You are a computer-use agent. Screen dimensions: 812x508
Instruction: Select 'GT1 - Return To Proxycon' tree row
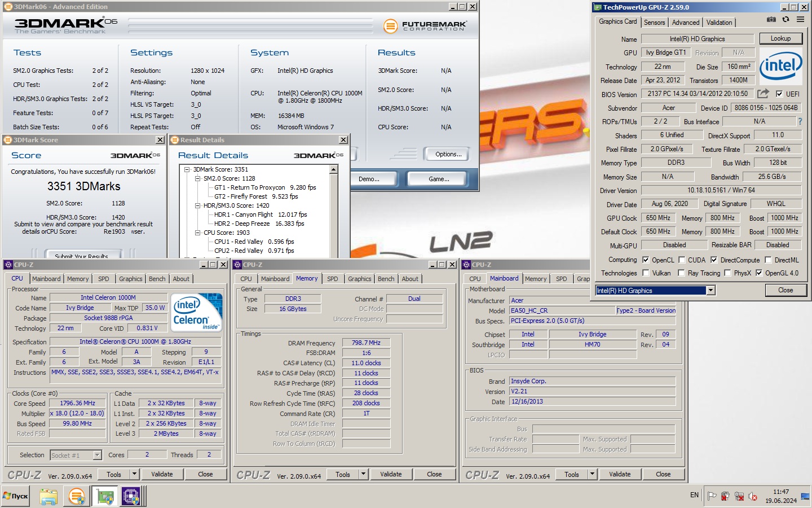point(265,187)
